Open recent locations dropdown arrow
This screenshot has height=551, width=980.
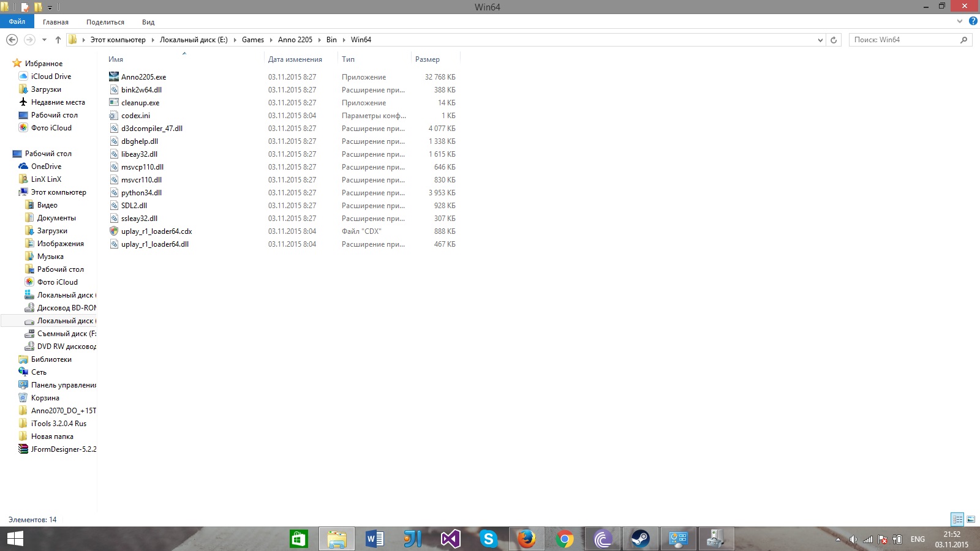44,40
